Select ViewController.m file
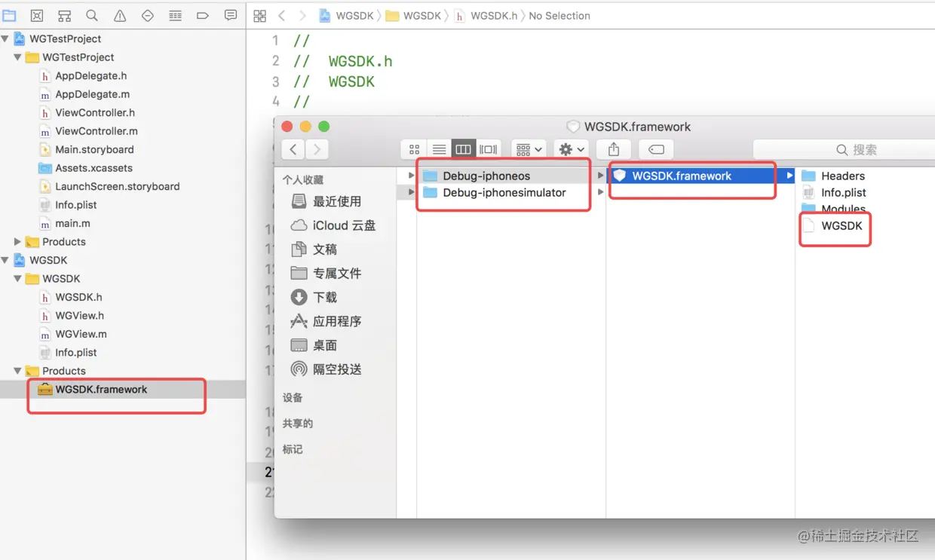935x560 pixels. (97, 131)
